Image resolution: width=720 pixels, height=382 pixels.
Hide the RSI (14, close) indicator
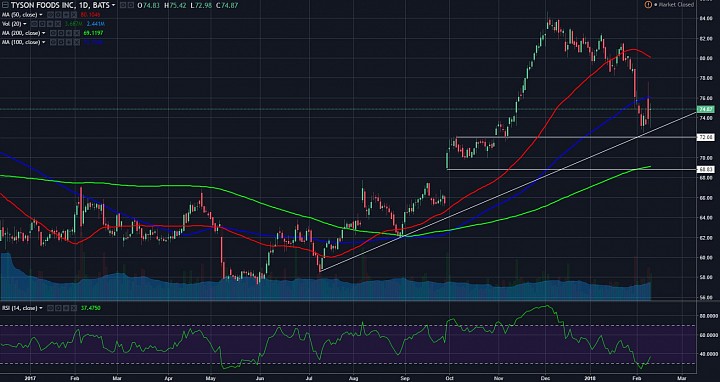coord(50,308)
